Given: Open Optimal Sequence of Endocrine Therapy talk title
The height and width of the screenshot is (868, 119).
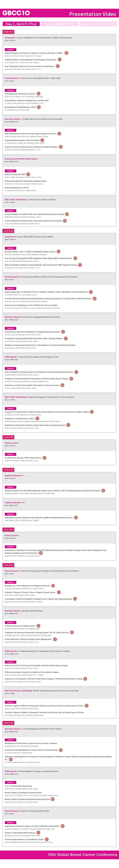Looking at the screenshot, I should coord(33,53).
